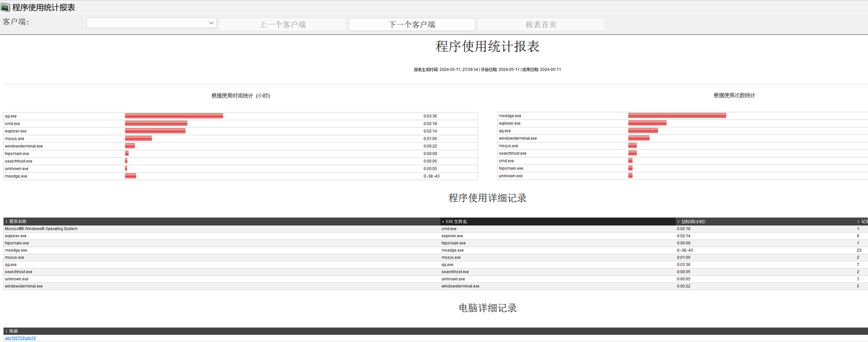Select mssys.exe label in usage-time chart
The height and width of the screenshot is (342, 868).
14,138
